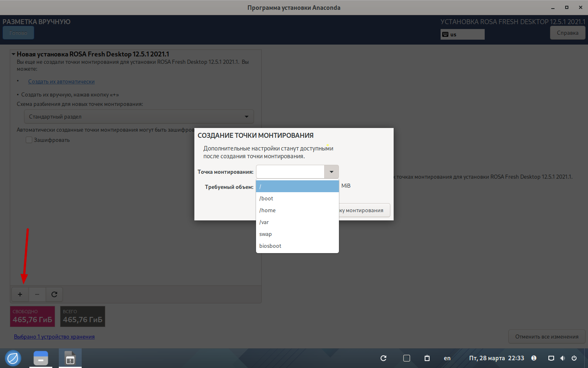This screenshot has height=368, width=588.
Task: Remove mount point with minus button
Action: (37, 294)
